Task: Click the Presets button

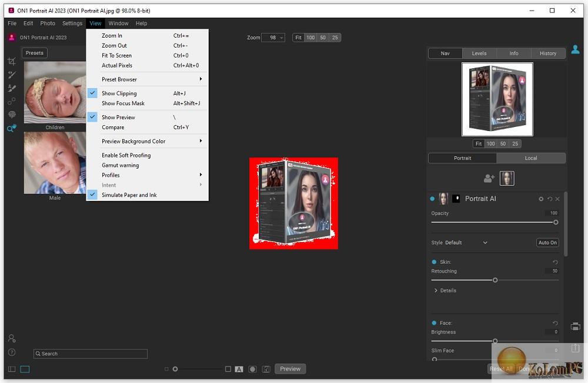Action: pos(35,53)
